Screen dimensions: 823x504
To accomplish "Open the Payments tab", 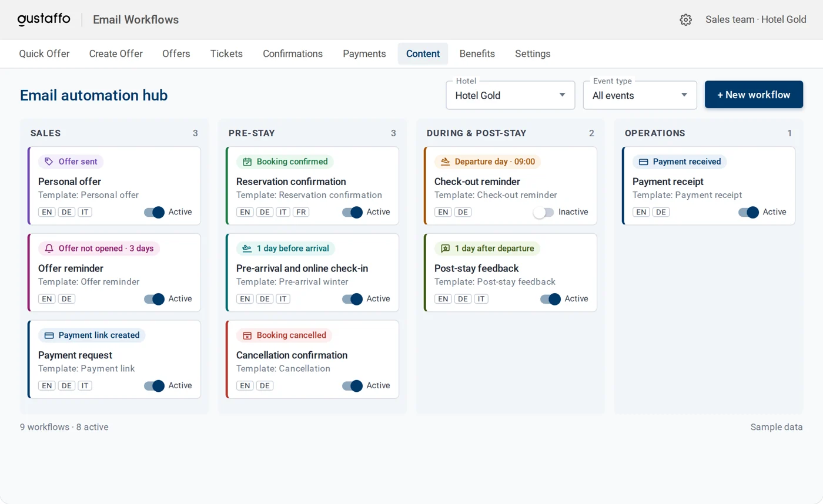I will tap(364, 53).
